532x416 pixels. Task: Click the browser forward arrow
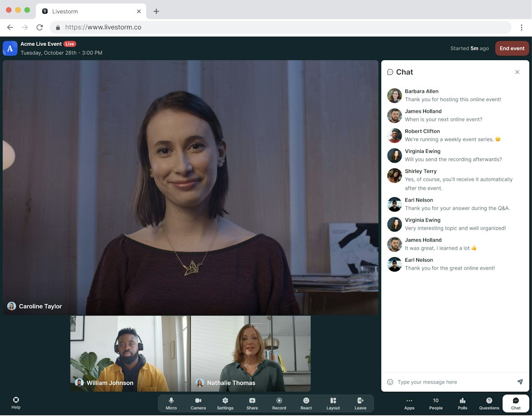point(25,27)
